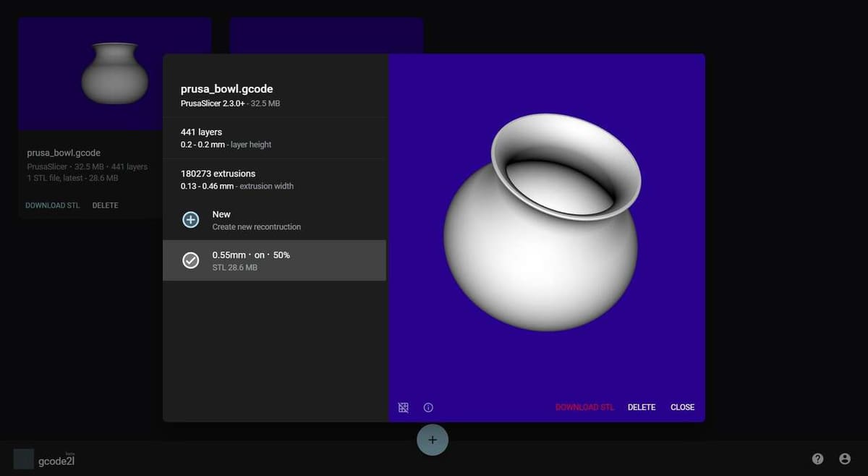Click DELETE link on prusa_bowl file card
This screenshot has height=476, width=868.
click(x=105, y=205)
